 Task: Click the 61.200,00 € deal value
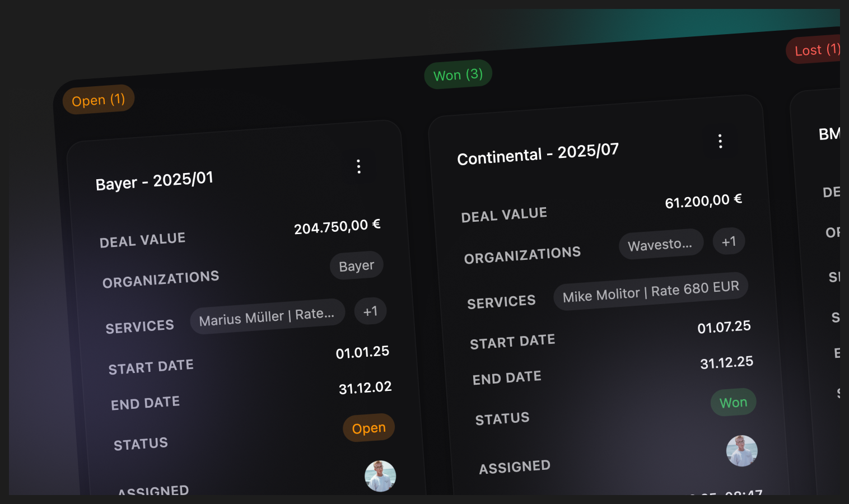(703, 201)
